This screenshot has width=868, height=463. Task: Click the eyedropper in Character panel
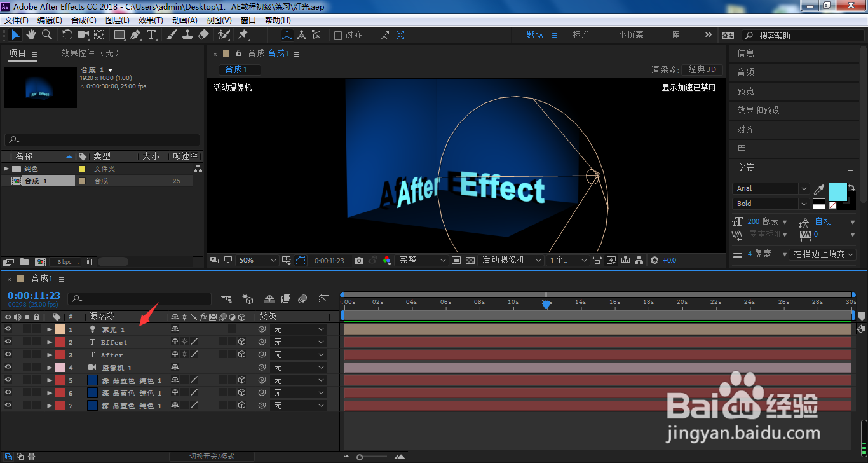click(x=820, y=190)
